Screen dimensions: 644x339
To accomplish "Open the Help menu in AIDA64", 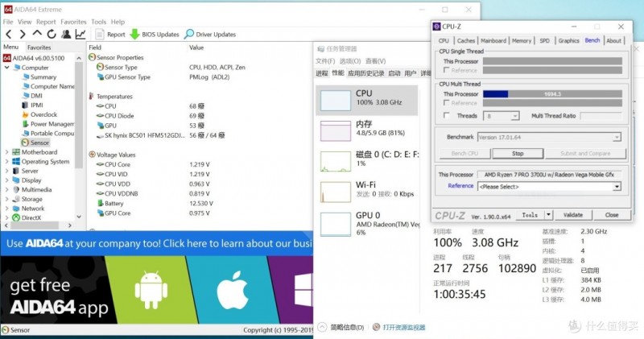I will pyautogui.click(x=118, y=22).
